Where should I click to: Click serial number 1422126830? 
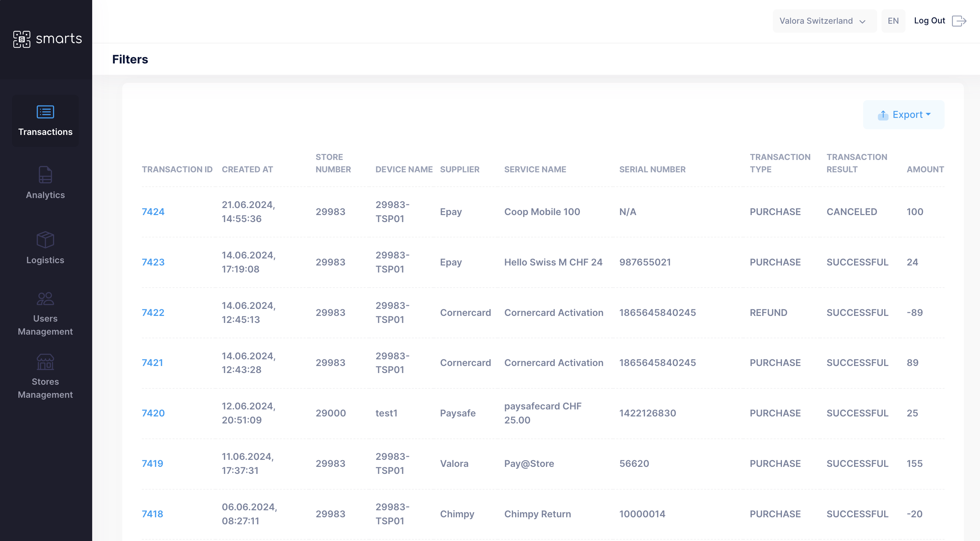[x=648, y=413]
